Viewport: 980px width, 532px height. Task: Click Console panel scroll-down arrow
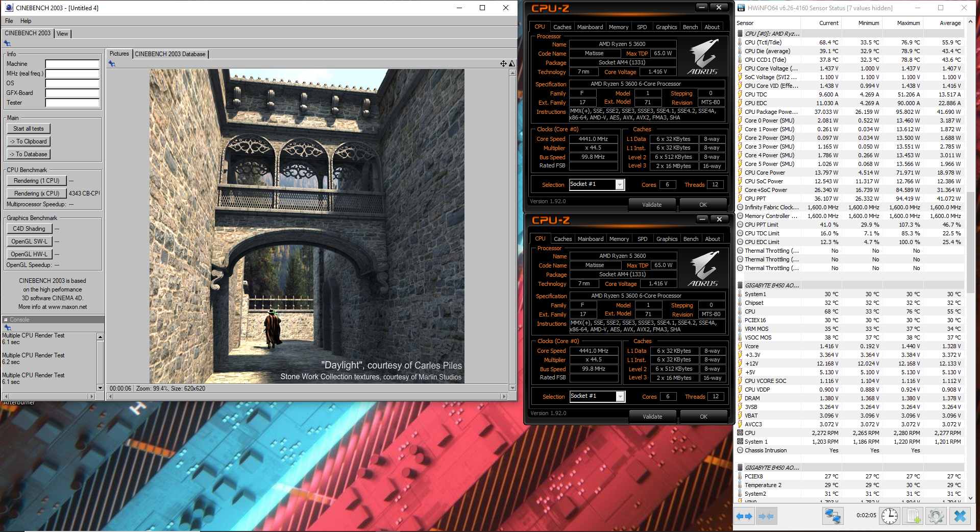(100, 388)
